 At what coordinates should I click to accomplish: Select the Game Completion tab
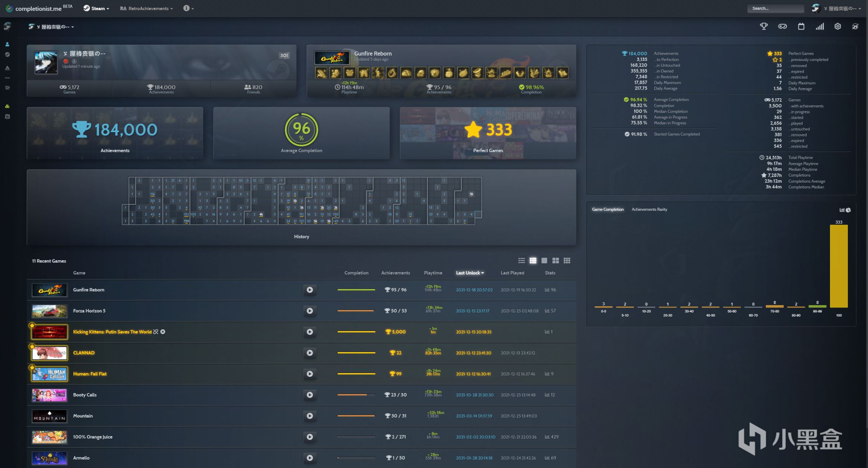point(608,209)
